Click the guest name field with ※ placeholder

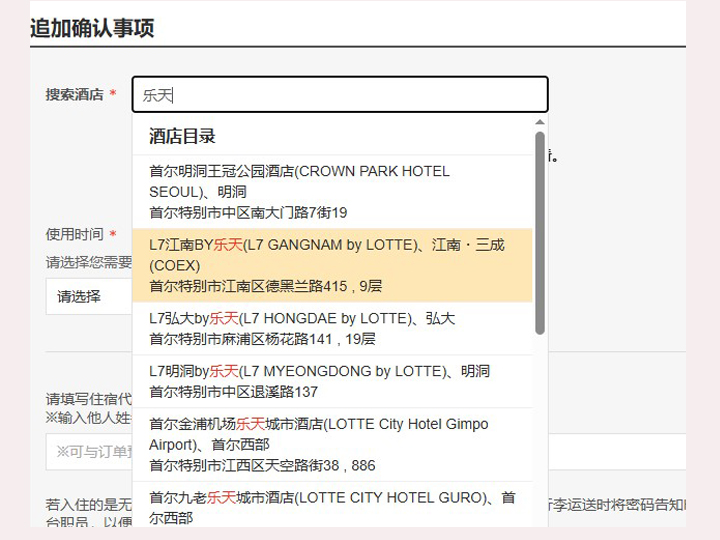[x=90, y=452]
